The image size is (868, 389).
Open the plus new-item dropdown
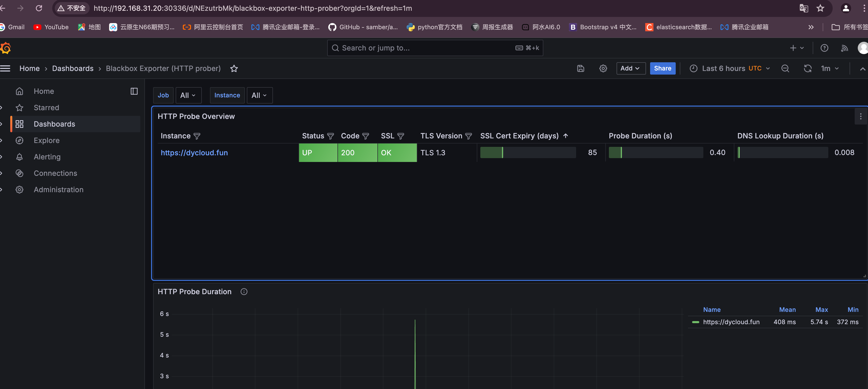click(x=797, y=48)
